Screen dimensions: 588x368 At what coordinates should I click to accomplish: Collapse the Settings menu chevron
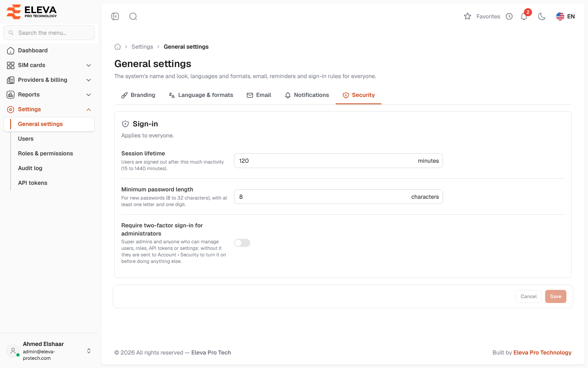[89, 110]
